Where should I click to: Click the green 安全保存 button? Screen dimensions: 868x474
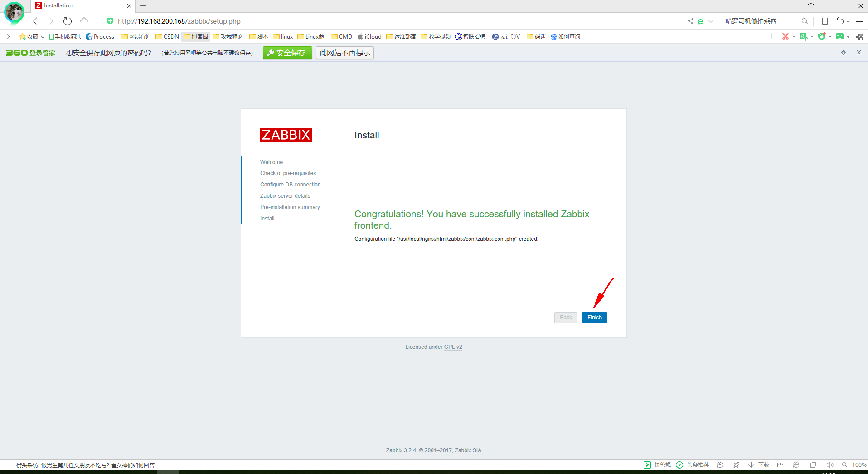287,53
